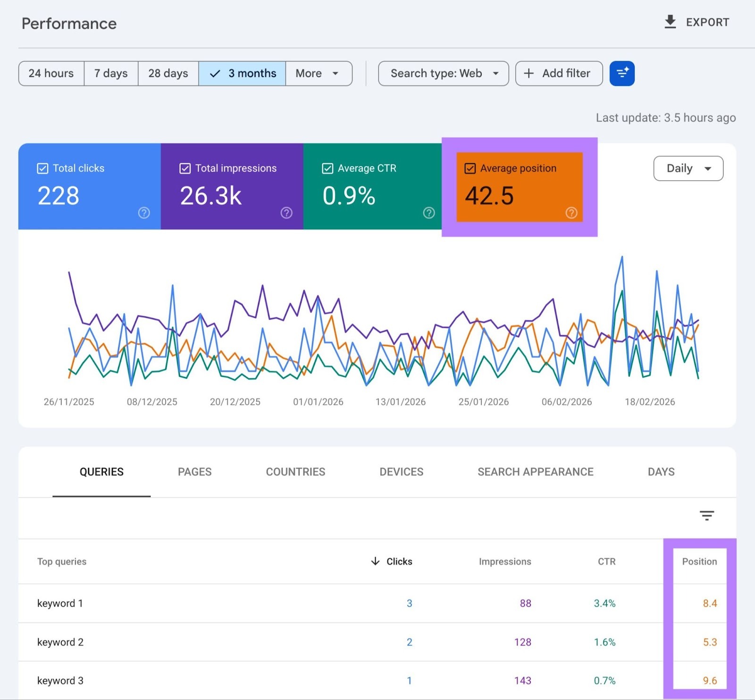This screenshot has width=755, height=700.
Task: Select the 24 hours time filter chip
Action: [x=51, y=73]
